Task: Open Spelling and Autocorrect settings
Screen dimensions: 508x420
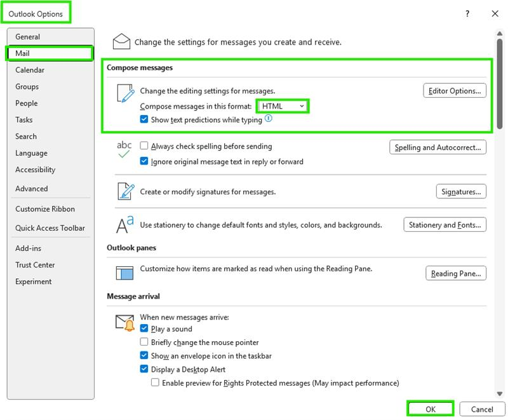Action: click(x=438, y=147)
